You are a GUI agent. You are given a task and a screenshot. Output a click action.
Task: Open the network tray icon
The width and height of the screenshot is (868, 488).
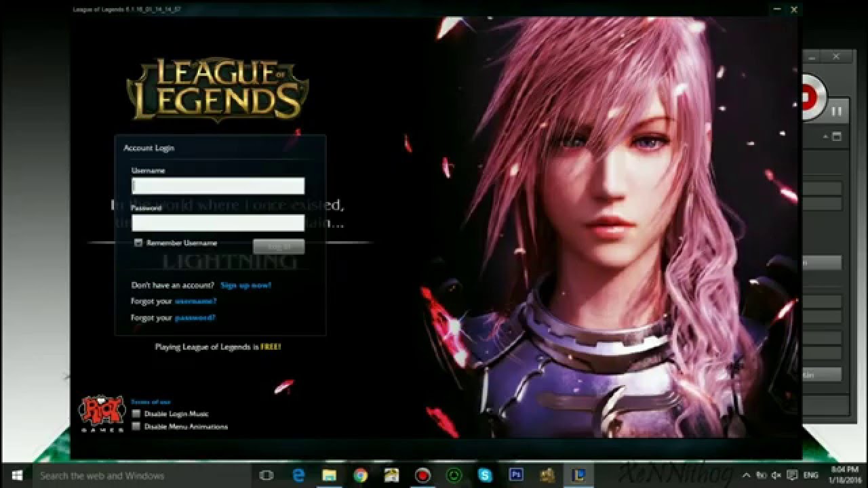click(x=761, y=476)
